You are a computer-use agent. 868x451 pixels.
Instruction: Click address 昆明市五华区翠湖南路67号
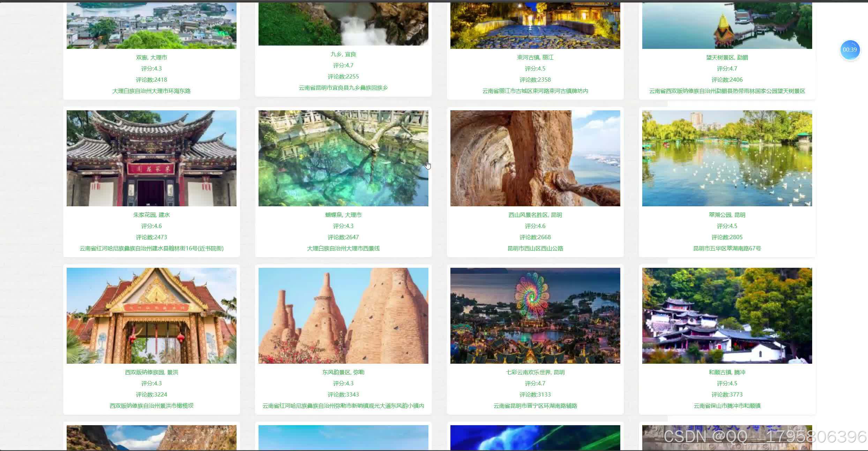pos(727,249)
